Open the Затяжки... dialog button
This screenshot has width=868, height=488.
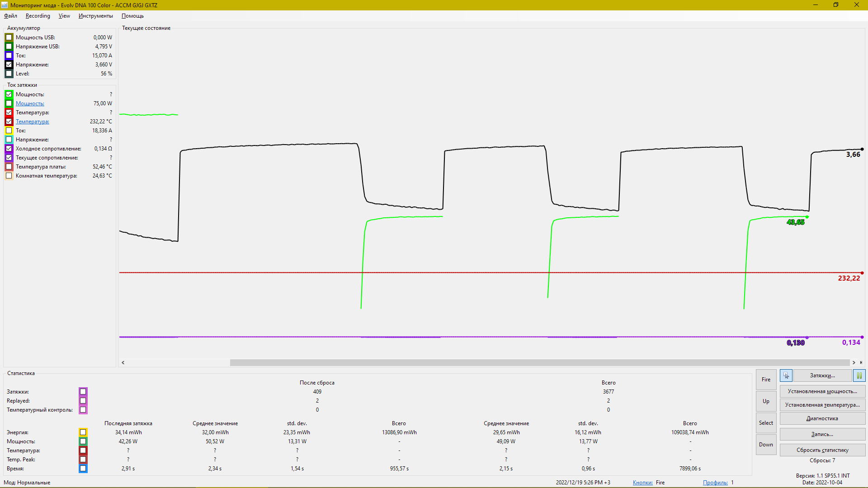coord(822,375)
